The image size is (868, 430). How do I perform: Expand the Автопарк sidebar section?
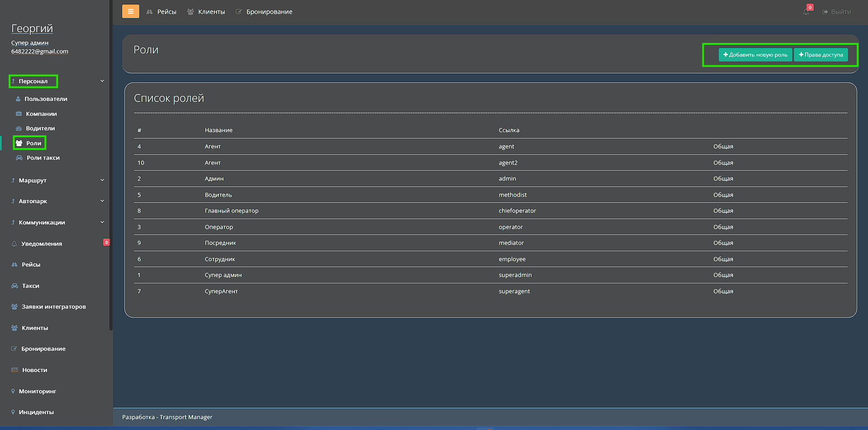click(x=102, y=201)
